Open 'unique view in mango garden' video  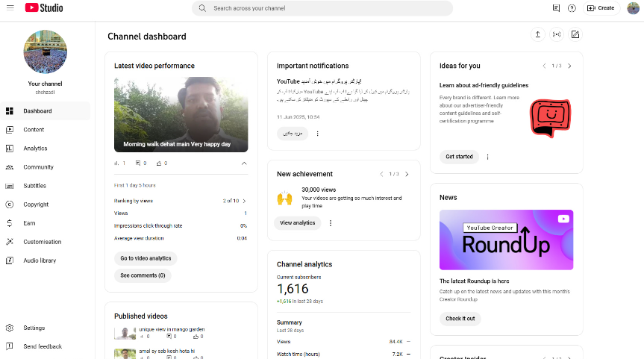point(172,329)
